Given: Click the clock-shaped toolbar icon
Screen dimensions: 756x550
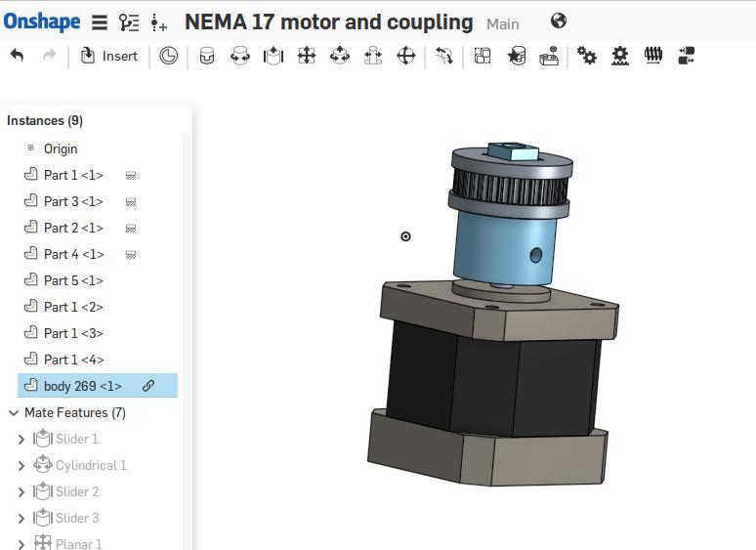Looking at the screenshot, I should tap(168, 56).
